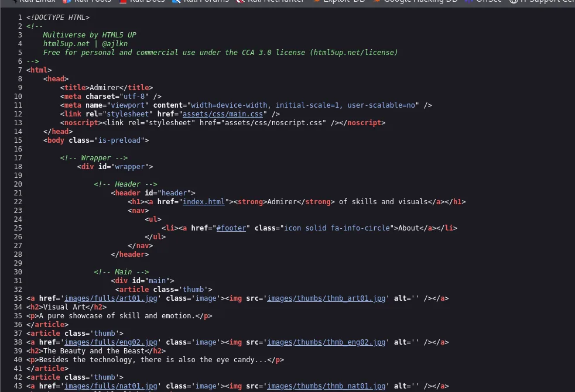Viewport: 575px width, 392px height.
Task: Click the closing </head> tag on line 14
Action: 58,132
